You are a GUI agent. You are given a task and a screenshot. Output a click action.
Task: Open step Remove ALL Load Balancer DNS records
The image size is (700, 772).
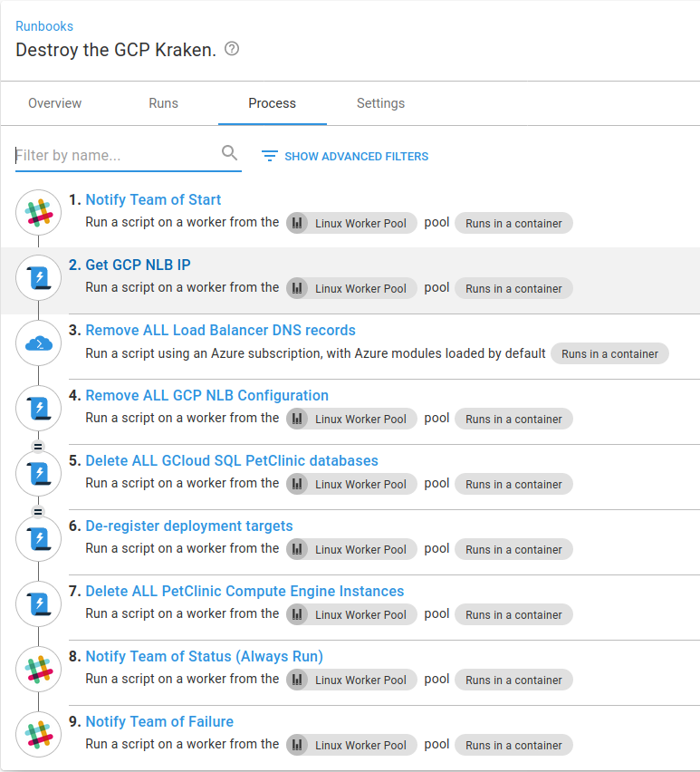point(220,331)
